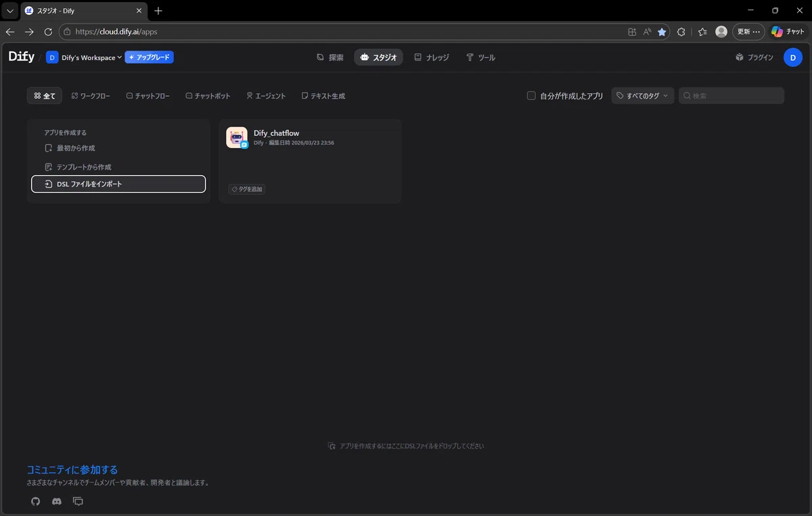Go to 探索 tab
Image resolution: width=812 pixels, height=516 pixels.
click(x=330, y=57)
